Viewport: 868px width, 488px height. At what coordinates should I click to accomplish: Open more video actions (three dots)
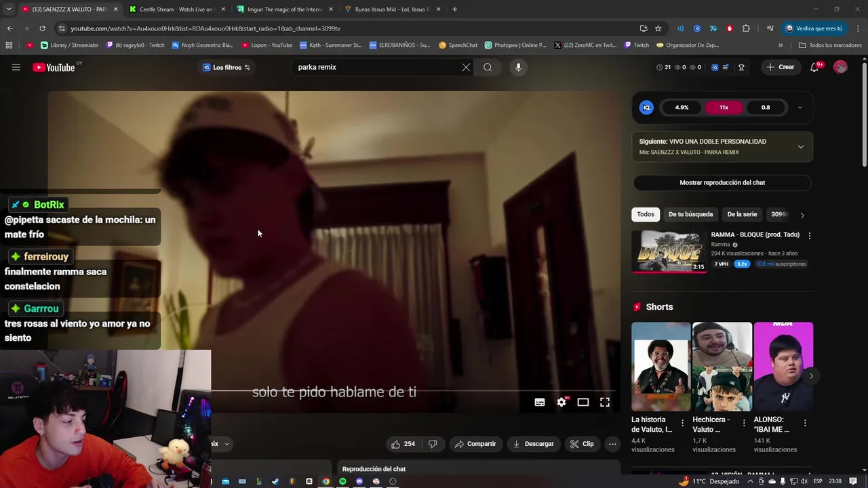pyautogui.click(x=612, y=444)
